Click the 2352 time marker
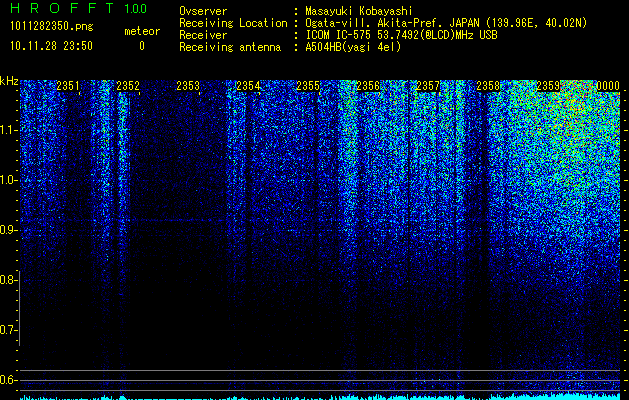 click(x=128, y=86)
